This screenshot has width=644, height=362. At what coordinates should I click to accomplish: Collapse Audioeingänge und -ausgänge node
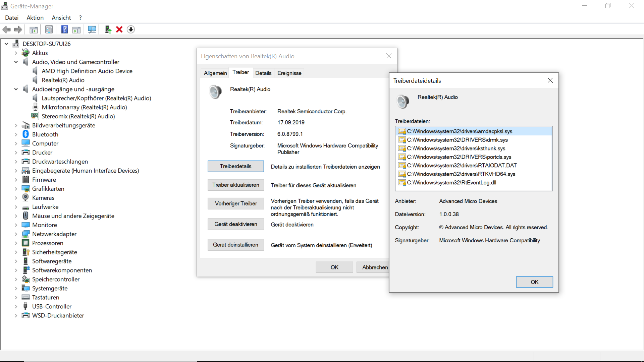click(16, 89)
